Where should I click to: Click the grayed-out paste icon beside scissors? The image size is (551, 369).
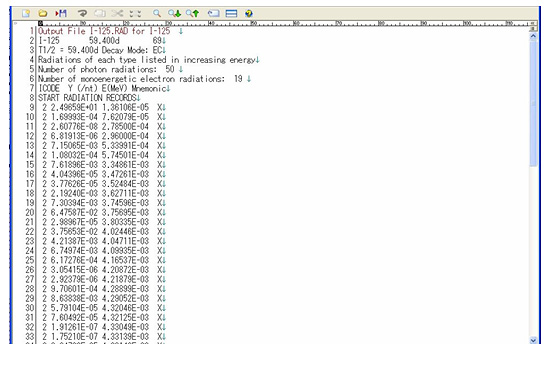[135, 13]
